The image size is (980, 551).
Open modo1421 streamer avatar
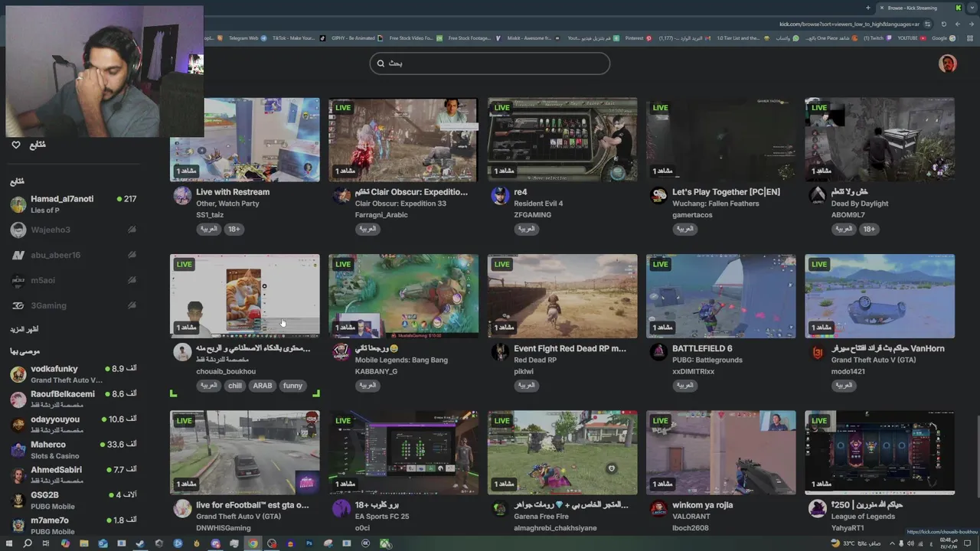[818, 352]
